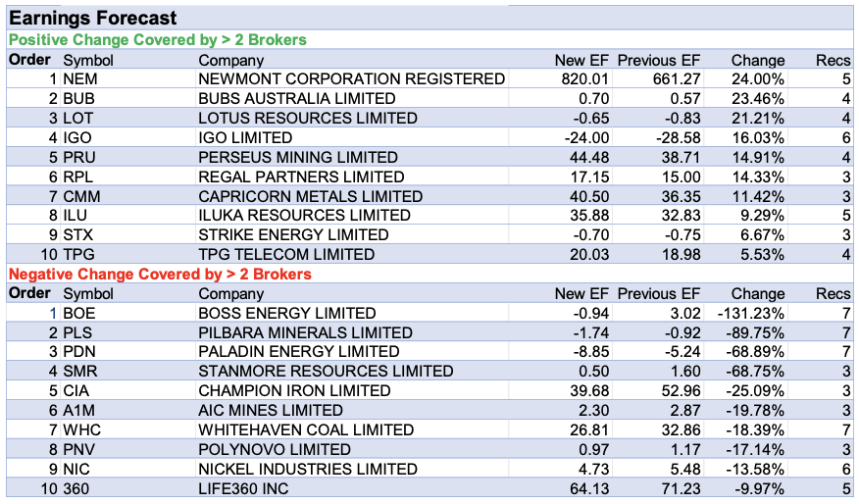Select the green Positive Change section heading
This screenshot has width=859, height=504.
[157, 40]
